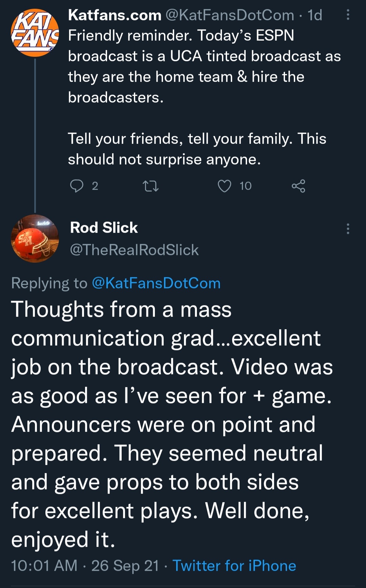Open the Katfans.com display name
Image resolution: width=366 pixels, height=588 pixels.
coord(115,15)
